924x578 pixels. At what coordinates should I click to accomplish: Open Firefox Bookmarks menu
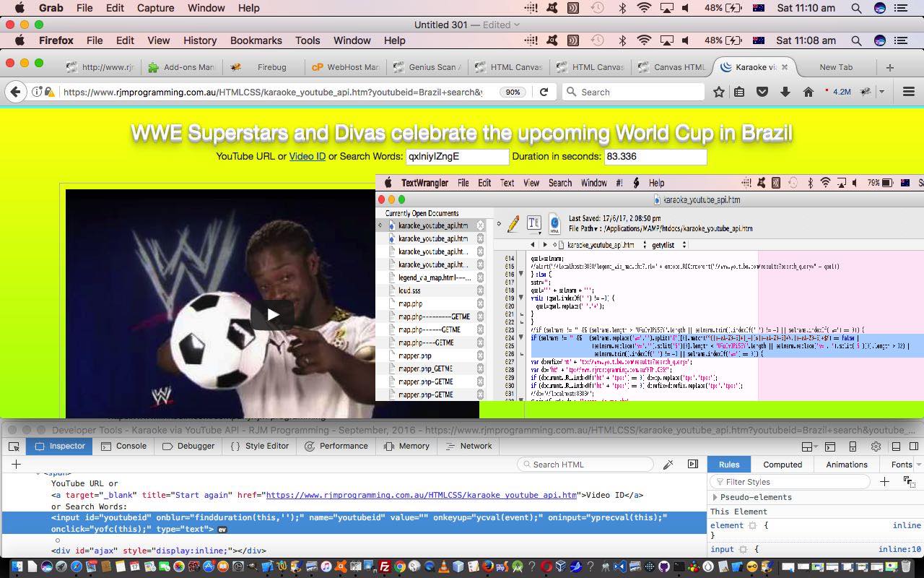pos(256,40)
